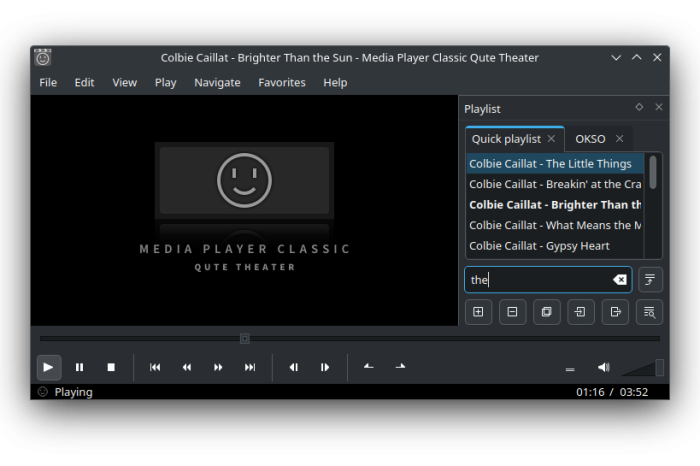This screenshot has height=466, width=700.
Task: Maximize window with the up chevron
Action: (x=637, y=58)
